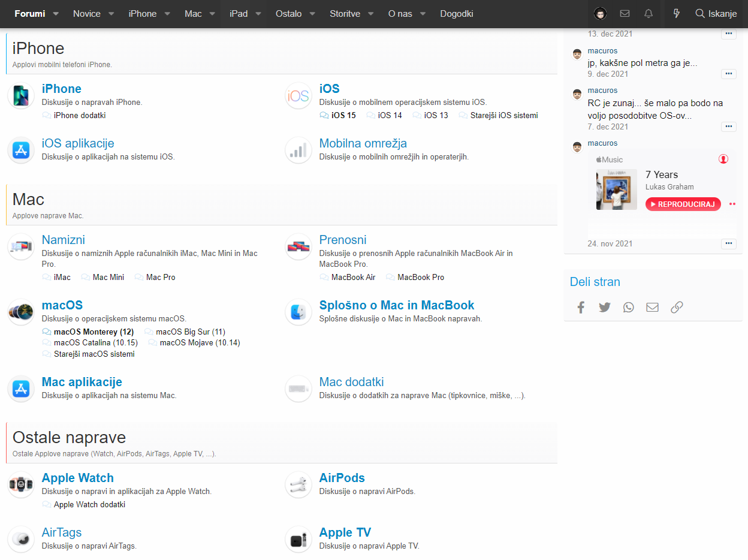Share page via WhatsApp icon
Viewport: 748px width, 560px height.
click(628, 308)
